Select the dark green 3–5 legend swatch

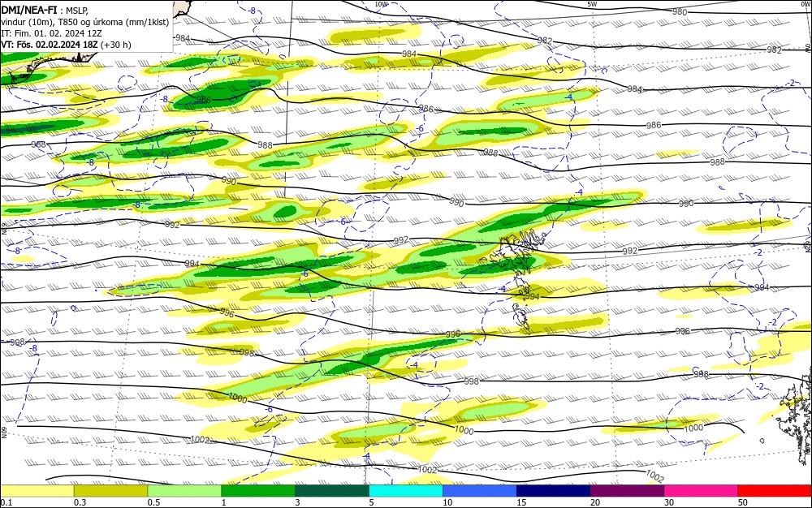[x=332, y=491]
